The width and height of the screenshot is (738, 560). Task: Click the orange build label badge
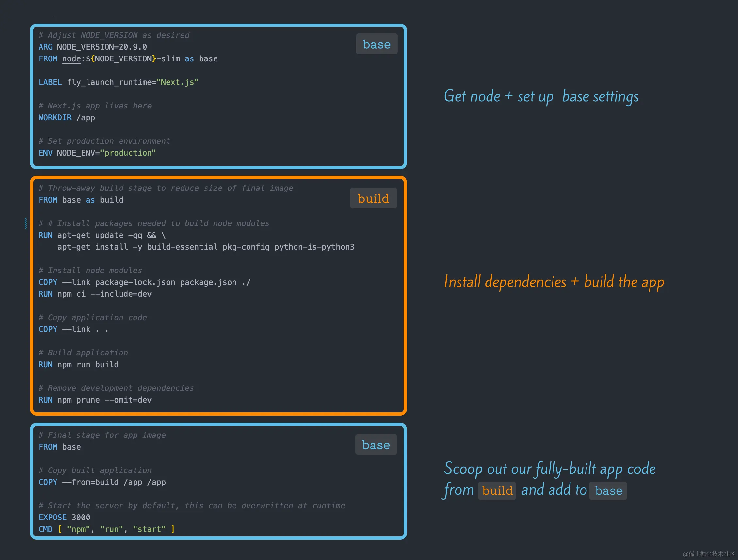pos(373,198)
